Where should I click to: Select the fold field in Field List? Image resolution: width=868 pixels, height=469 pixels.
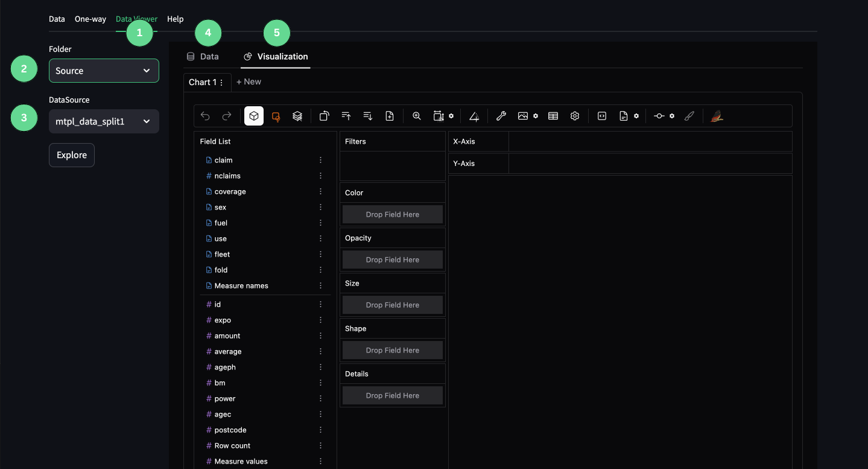click(x=264, y=270)
